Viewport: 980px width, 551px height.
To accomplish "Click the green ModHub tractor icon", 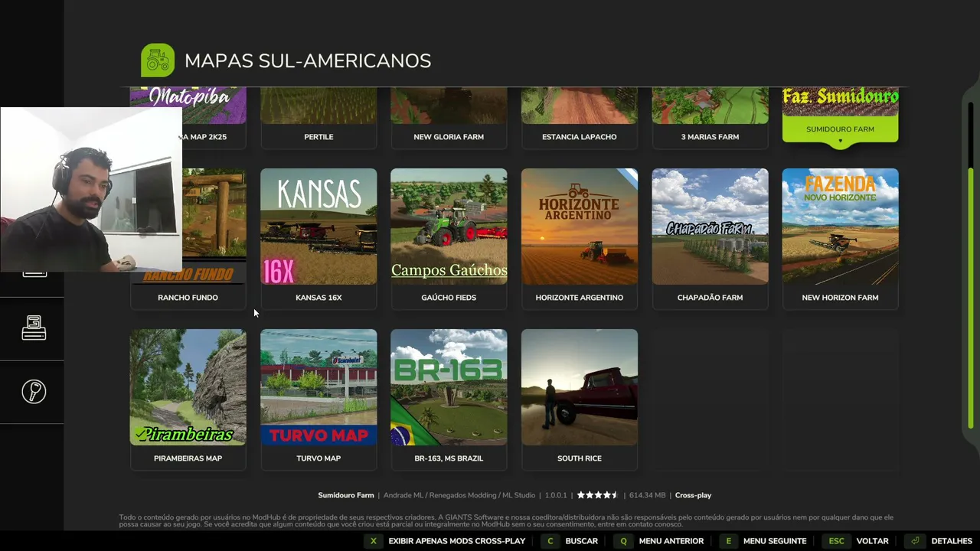I will pos(158,60).
